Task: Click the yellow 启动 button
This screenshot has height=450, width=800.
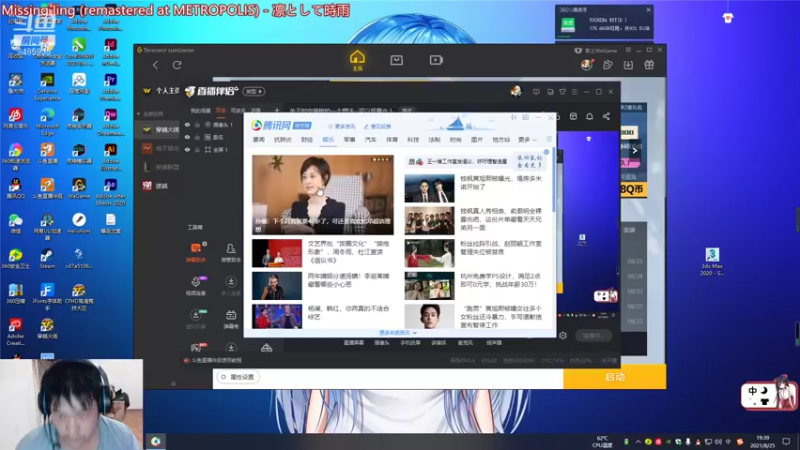Action: coord(614,377)
